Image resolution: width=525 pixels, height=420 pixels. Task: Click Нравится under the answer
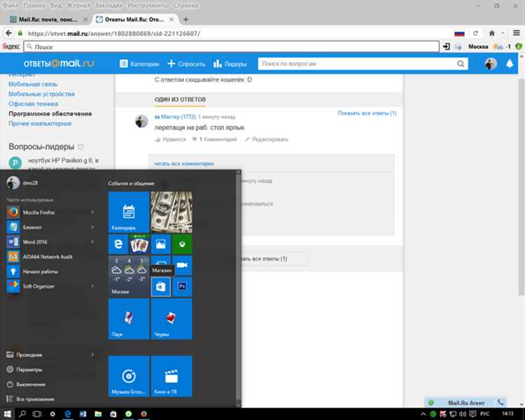[170, 139]
